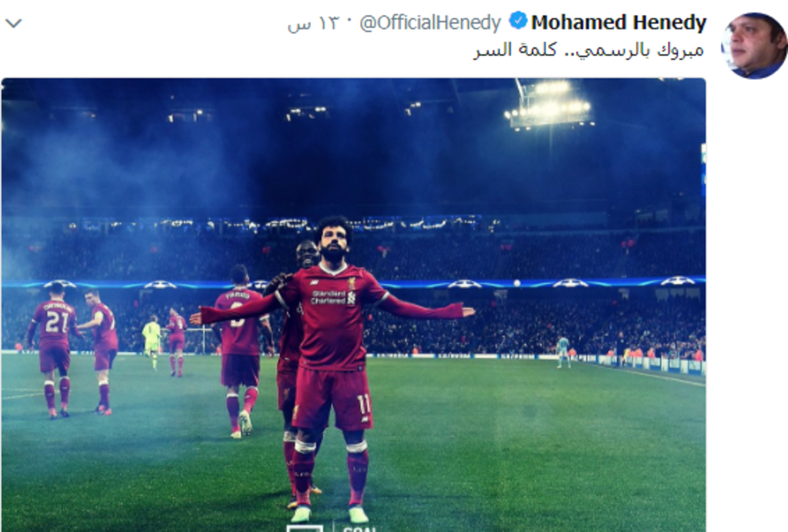The width and height of the screenshot is (788, 532).
Task: Click the Firmino name on jersey back
Action: [238, 296]
